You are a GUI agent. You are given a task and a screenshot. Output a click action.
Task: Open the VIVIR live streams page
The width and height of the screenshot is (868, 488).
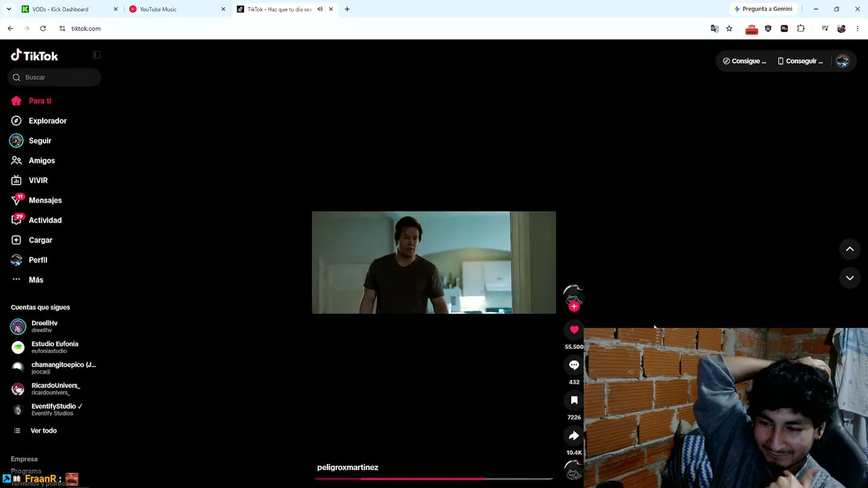coord(29,180)
